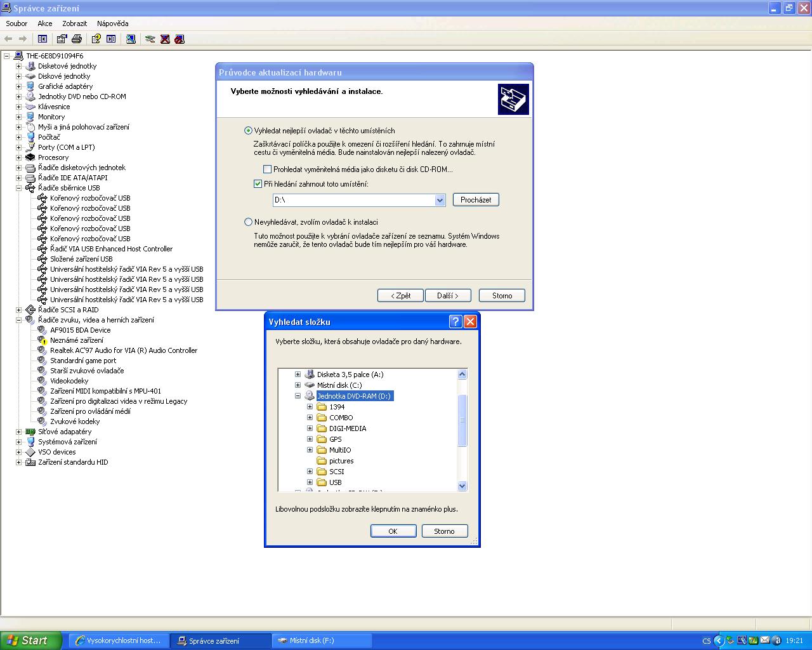Click OK in the Vyhledat složku dialog

(x=393, y=531)
